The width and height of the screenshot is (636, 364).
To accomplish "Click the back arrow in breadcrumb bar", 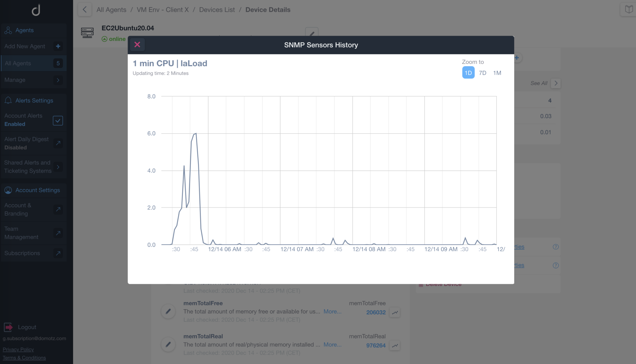I will tap(84, 10).
